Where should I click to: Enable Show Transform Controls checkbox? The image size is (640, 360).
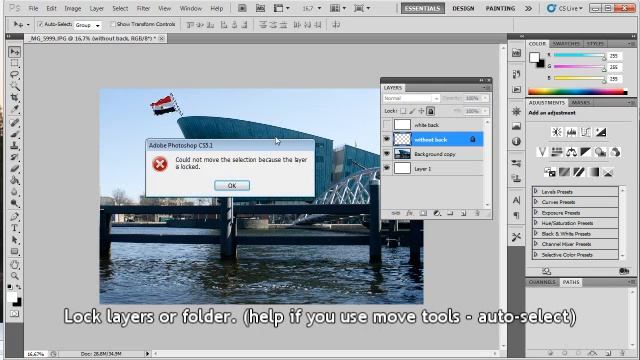point(113,24)
